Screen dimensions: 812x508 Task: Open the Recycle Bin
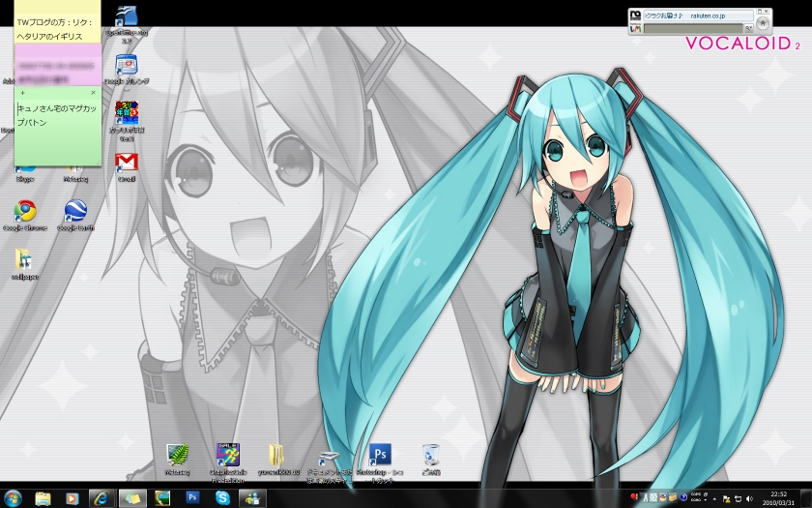(x=431, y=459)
